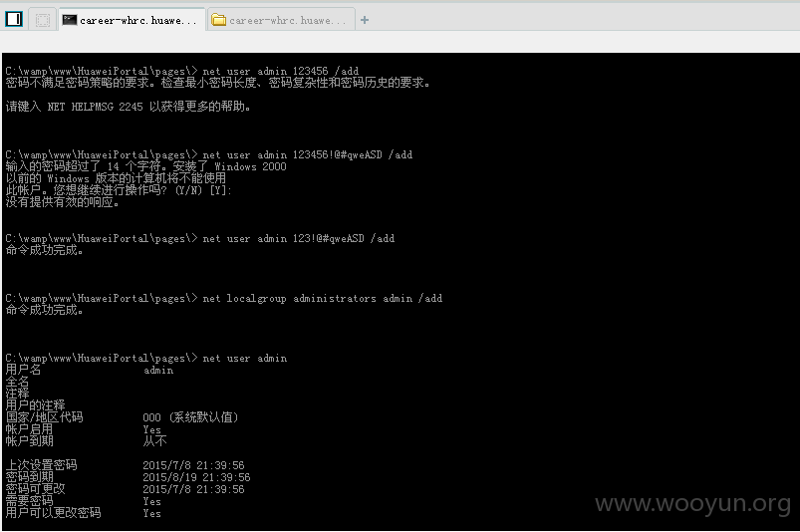
Task: Click the '帐户启用' row value Yes
Action: (x=152, y=429)
